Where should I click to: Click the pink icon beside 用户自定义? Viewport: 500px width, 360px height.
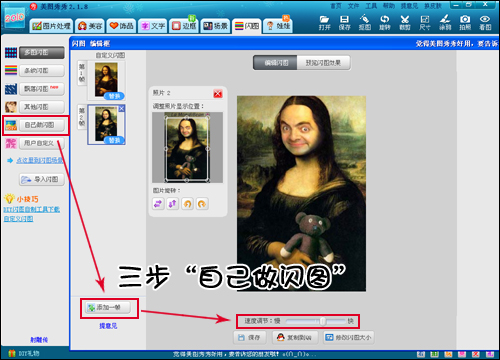click(11, 143)
